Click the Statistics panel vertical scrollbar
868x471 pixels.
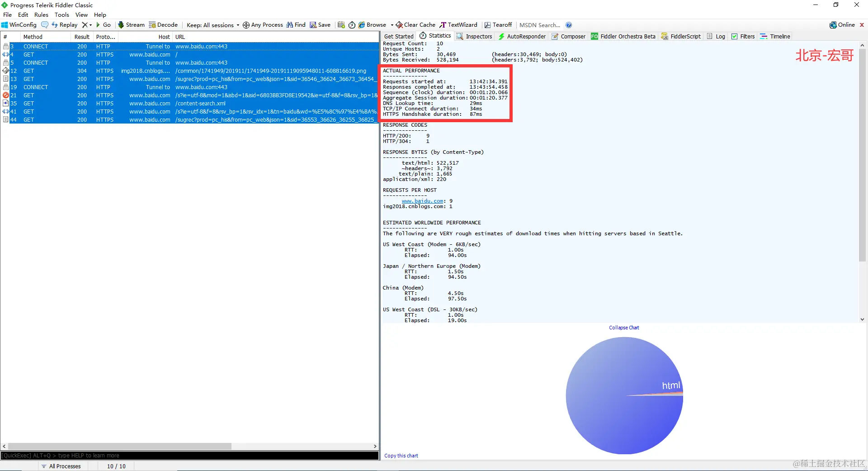pos(862,155)
